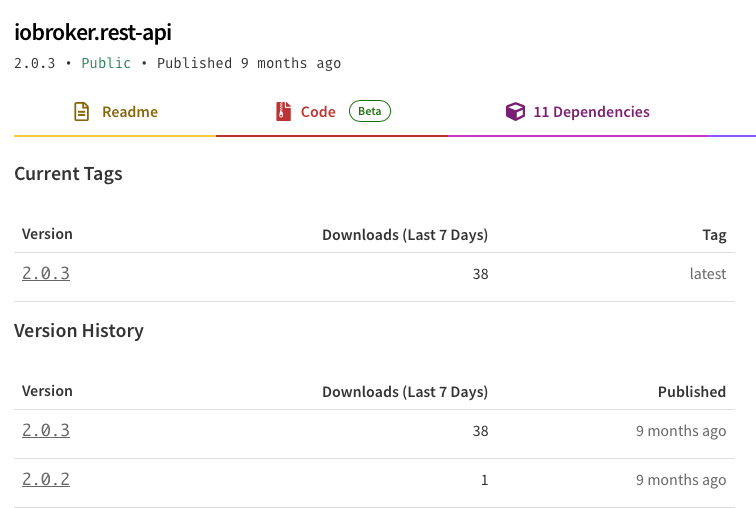Screen dimensions: 756x508
Task: Click the latest tag label
Action: point(707,273)
